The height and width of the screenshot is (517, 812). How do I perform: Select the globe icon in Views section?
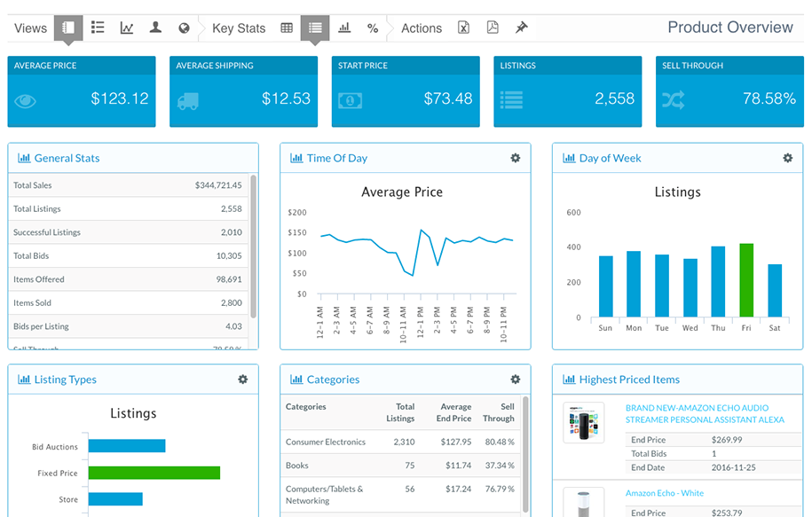tap(184, 27)
